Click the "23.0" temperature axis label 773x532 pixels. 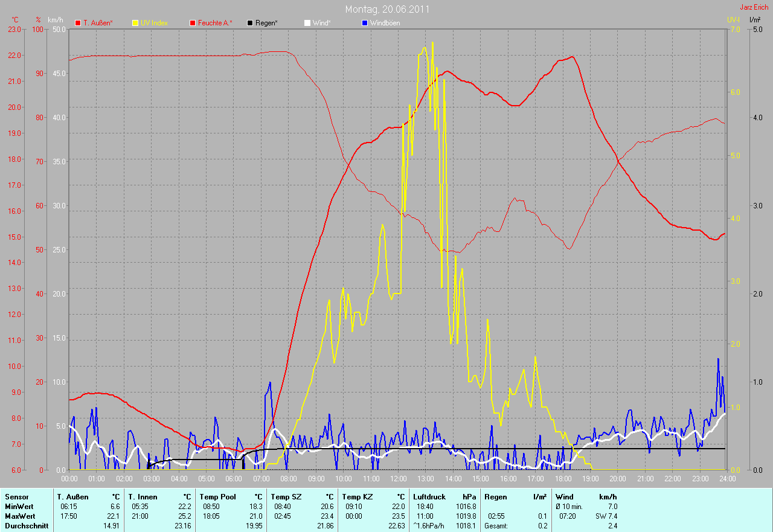pos(14,29)
